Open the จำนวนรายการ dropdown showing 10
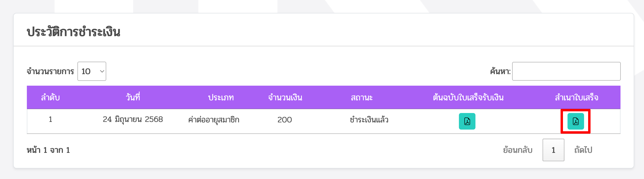The height and width of the screenshot is (179, 644). [92, 71]
